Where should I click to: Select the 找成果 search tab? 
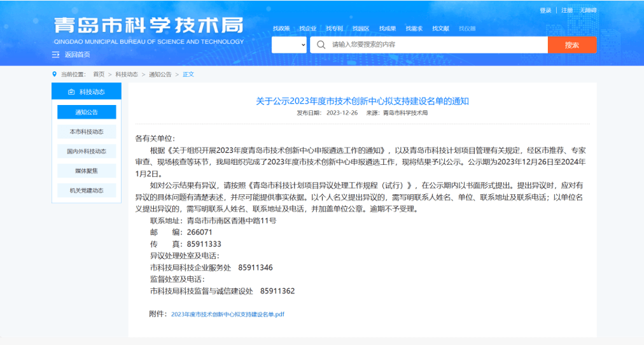coord(388,29)
